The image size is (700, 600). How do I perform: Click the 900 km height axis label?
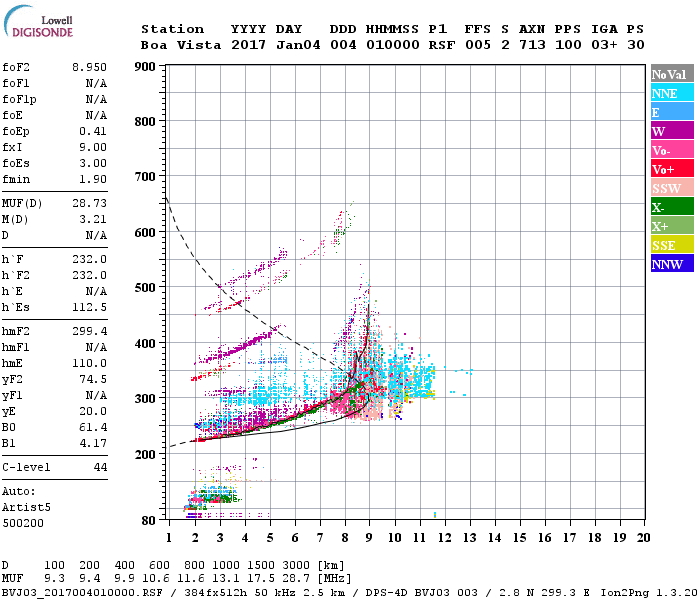(145, 67)
